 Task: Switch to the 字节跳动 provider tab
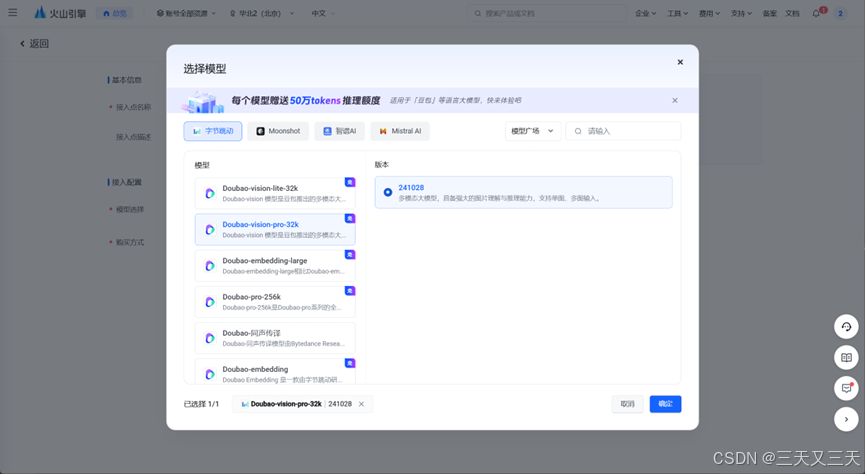[213, 131]
